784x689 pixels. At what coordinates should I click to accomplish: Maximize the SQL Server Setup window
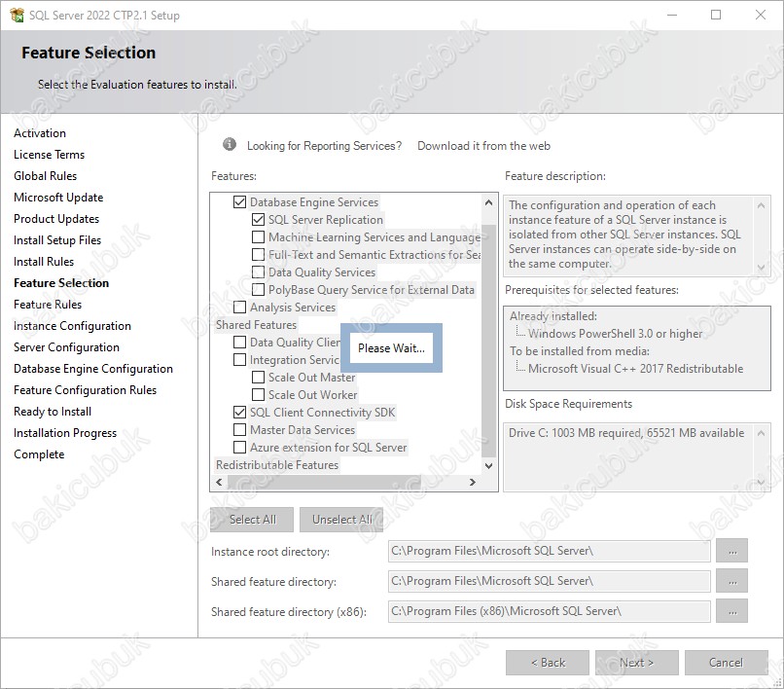(x=716, y=15)
